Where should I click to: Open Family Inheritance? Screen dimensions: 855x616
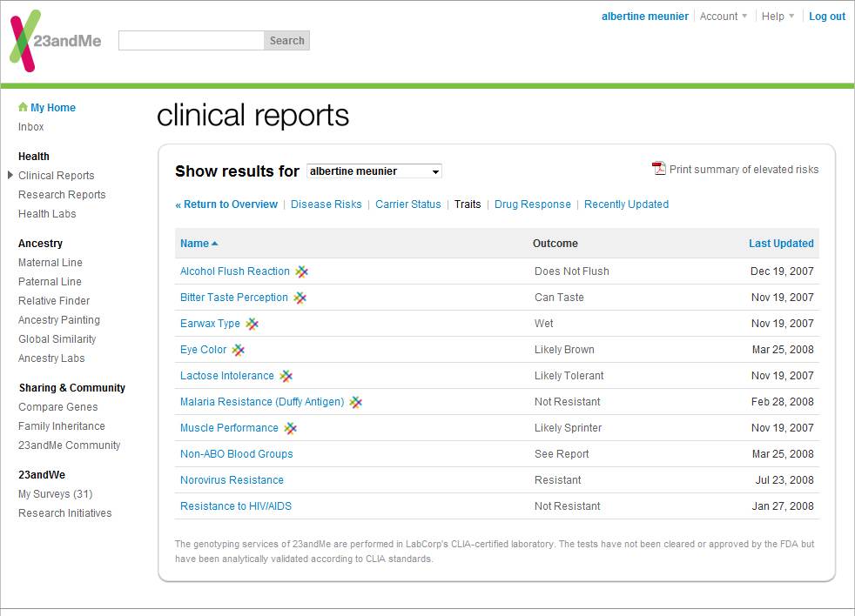(x=62, y=426)
